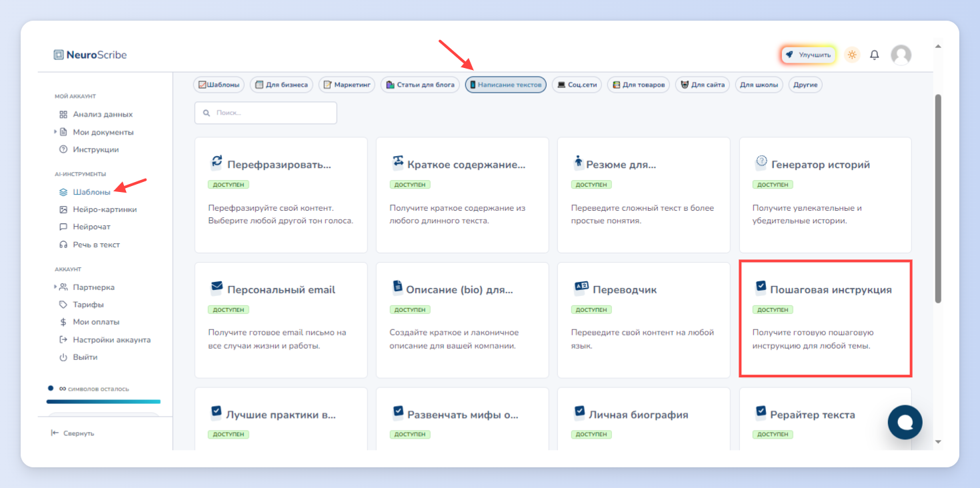Focus the Поиск search field
The width and height of the screenshot is (980, 488).
[265, 113]
